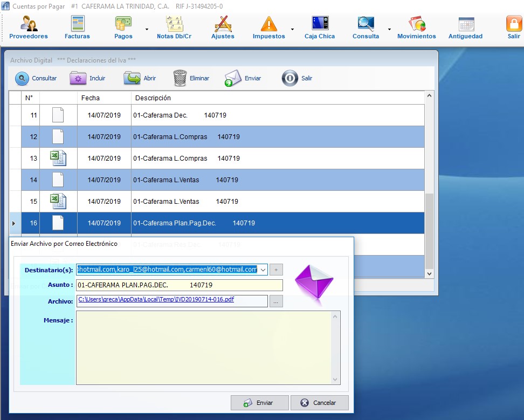Open the Destinatario(s) dropdown arrow
The height and width of the screenshot is (420, 524).
pyautogui.click(x=263, y=270)
